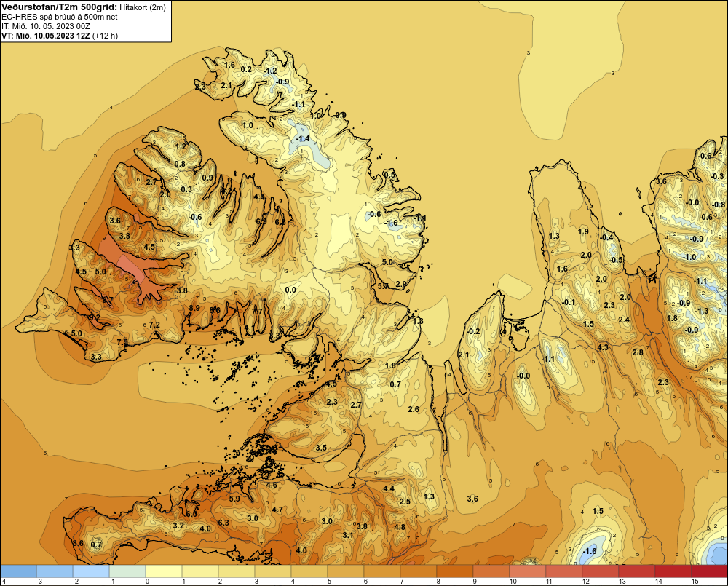This screenshot has width=728, height=586.
Task: Click the temperature value 1.0 on the northern peninsula
Action: pyautogui.click(x=248, y=125)
